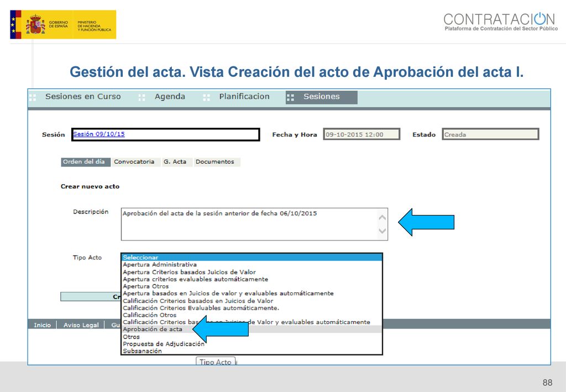Click the Fecha y Hora field

(x=361, y=134)
